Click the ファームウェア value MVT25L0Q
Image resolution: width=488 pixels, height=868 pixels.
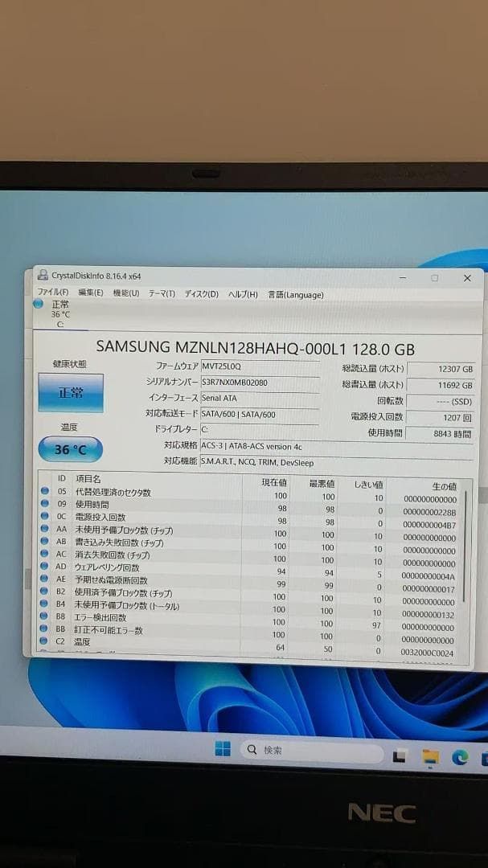pyautogui.click(x=260, y=366)
